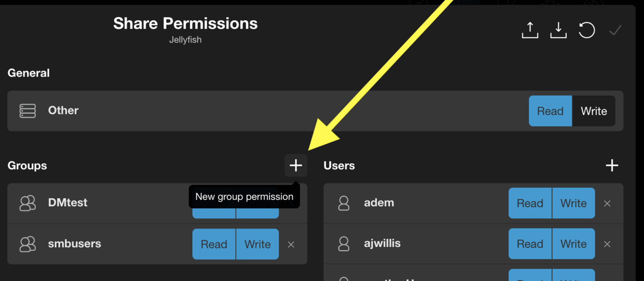Toggle Read for Other

click(x=550, y=111)
